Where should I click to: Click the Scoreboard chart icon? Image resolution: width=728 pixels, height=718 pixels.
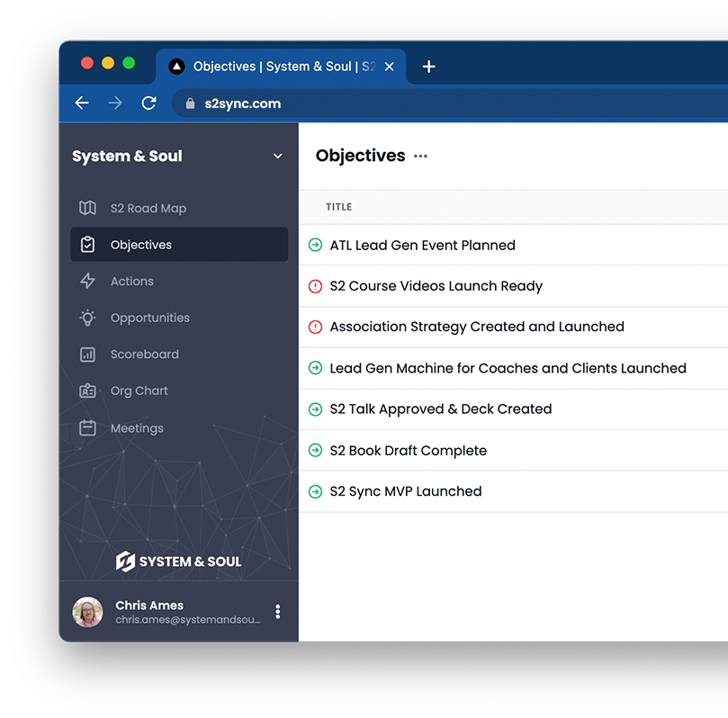(87, 355)
